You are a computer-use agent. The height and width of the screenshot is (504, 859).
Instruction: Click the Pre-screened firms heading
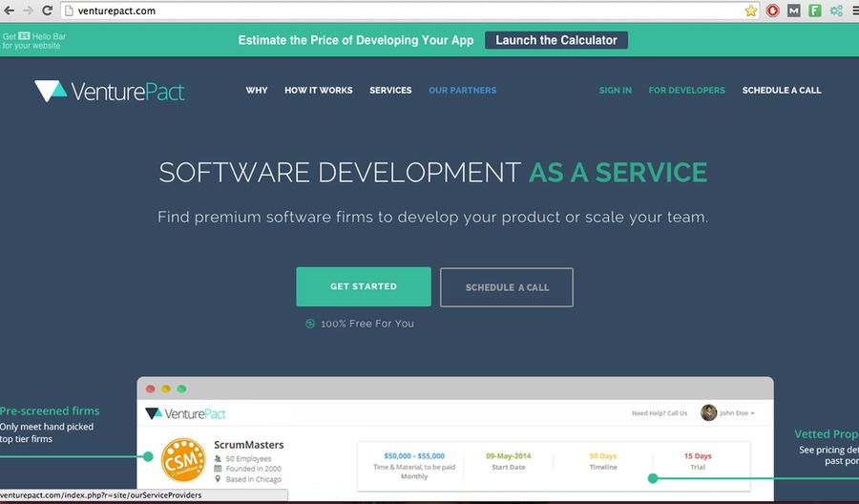(50, 410)
